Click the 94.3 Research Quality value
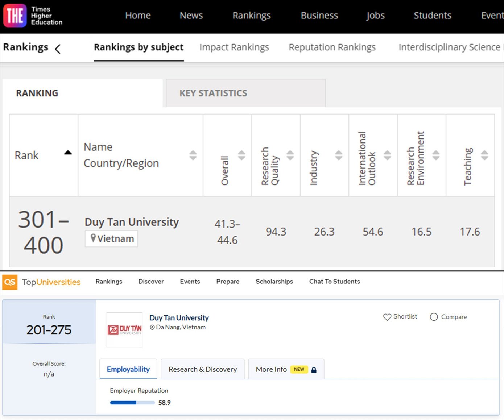Image resolution: width=504 pixels, height=420 pixels. [x=276, y=232]
